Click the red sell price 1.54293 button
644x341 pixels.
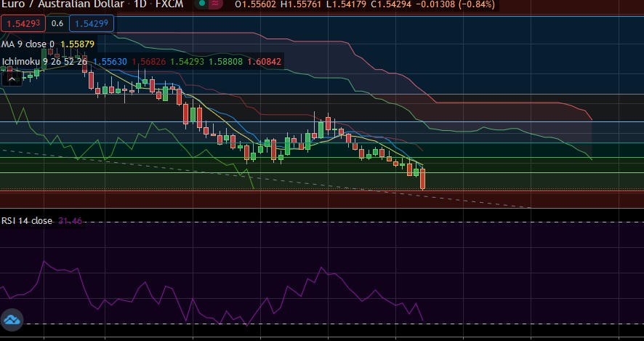click(23, 23)
